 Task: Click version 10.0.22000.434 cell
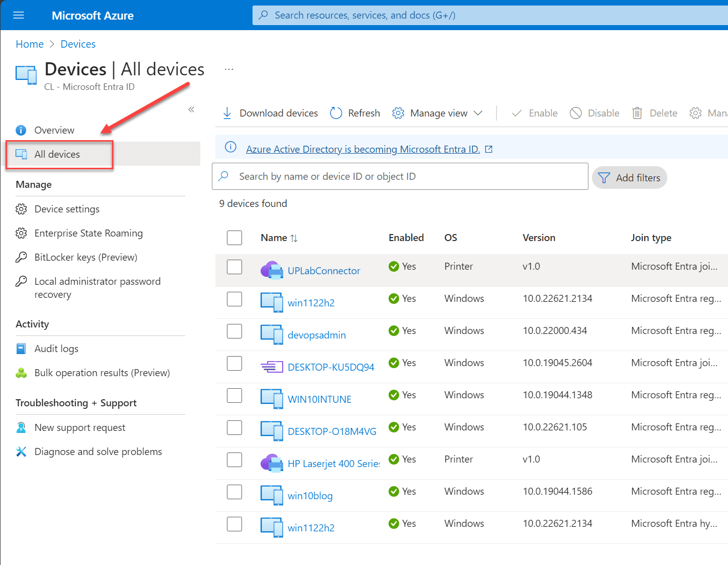click(555, 330)
